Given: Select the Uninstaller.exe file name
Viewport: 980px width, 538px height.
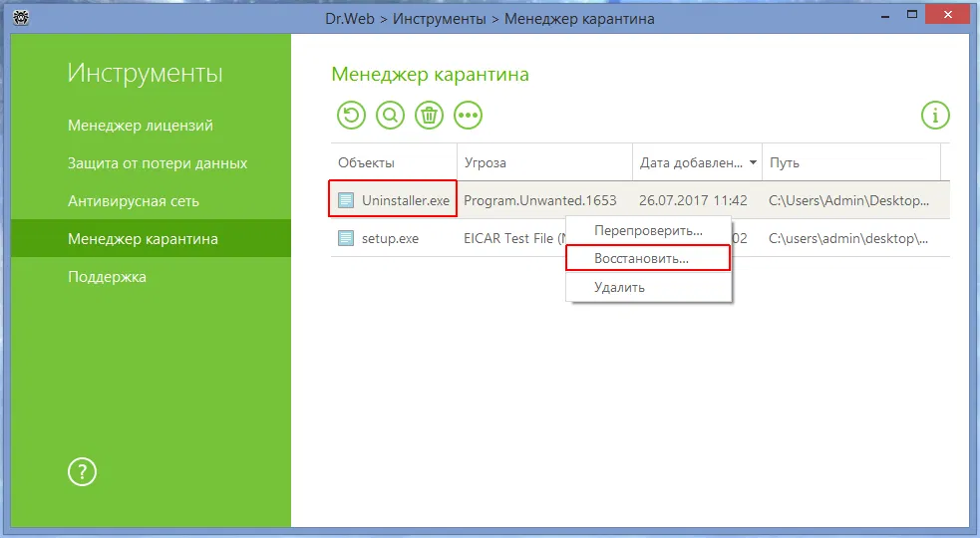Looking at the screenshot, I should pyautogui.click(x=406, y=200).
